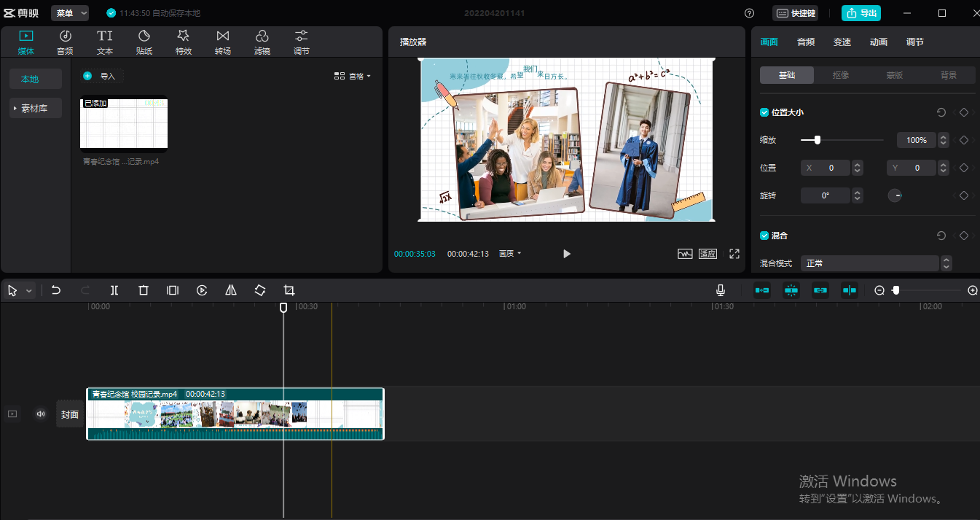The image size is (980, 520).
Task: Select the 蒙版 mask subtab
Action: coord(894,75)
